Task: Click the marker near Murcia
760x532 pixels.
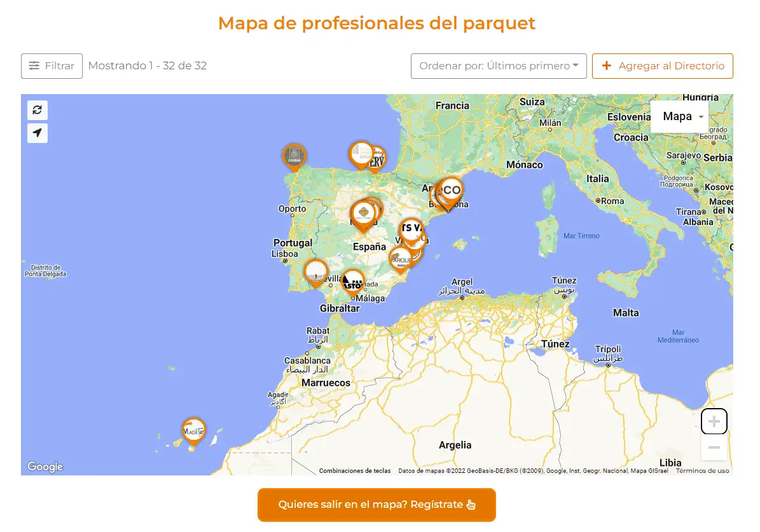Action: click(401, 259)
